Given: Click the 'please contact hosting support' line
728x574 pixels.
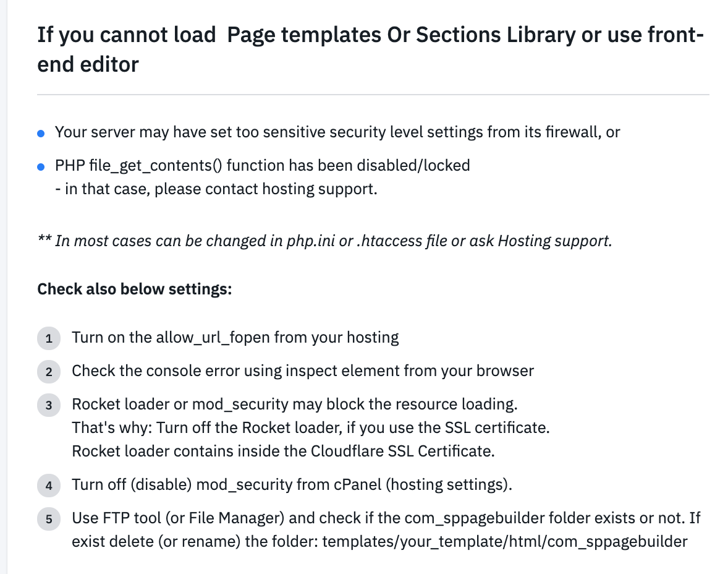Looking at the screenshot, I should (216, 189).
